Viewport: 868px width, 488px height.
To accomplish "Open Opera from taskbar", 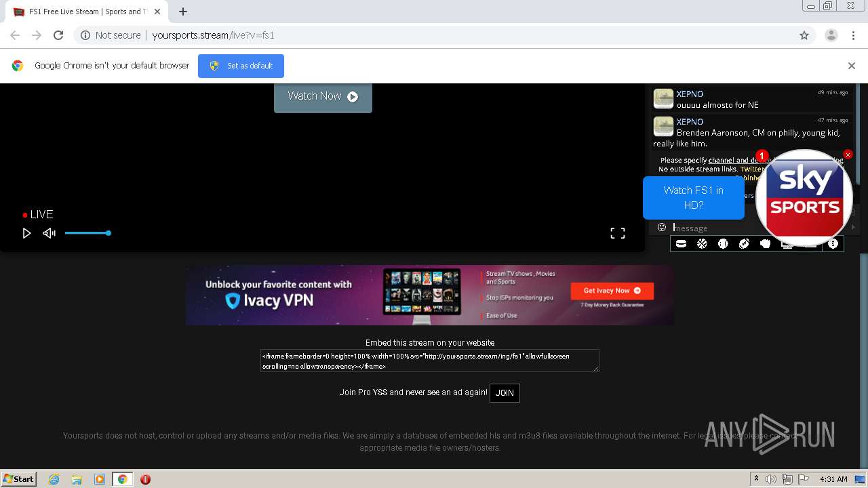I will [x=145, y=479].
